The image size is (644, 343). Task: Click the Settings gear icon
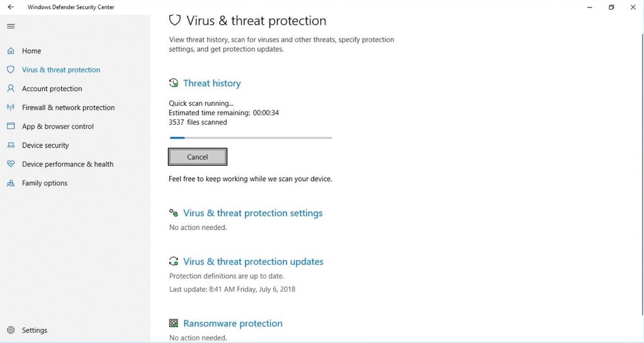coord(11,330)
